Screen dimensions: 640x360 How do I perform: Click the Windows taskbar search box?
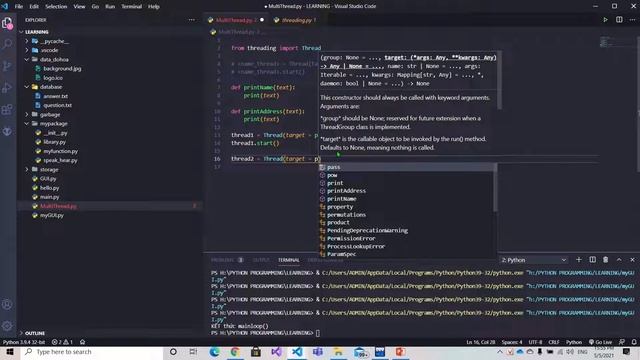click(x=92, y=352)
